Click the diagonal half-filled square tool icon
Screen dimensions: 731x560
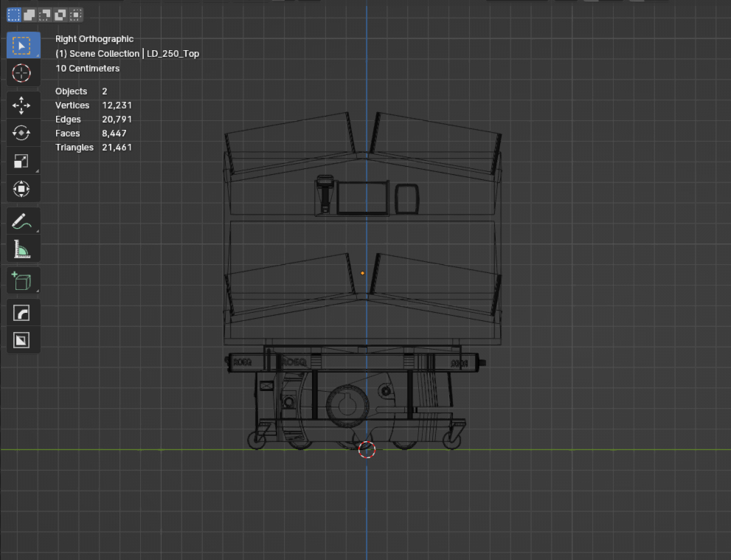tap(21, 341)
